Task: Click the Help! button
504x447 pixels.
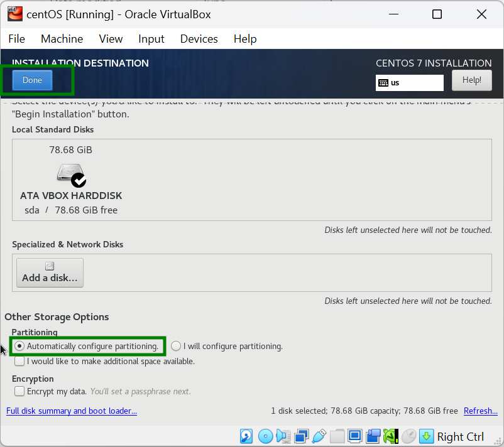Action: [471, 80]
